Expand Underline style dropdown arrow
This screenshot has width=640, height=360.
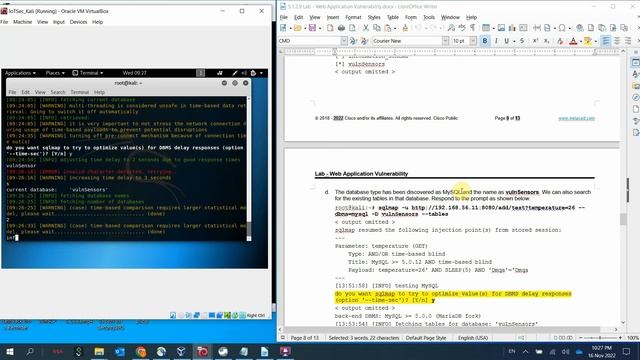(513, 41)
